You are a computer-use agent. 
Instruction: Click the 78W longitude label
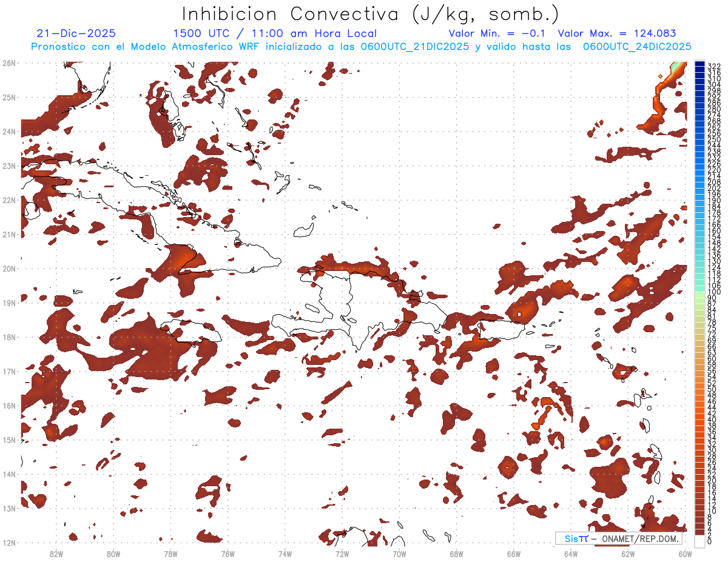(170, 553)
